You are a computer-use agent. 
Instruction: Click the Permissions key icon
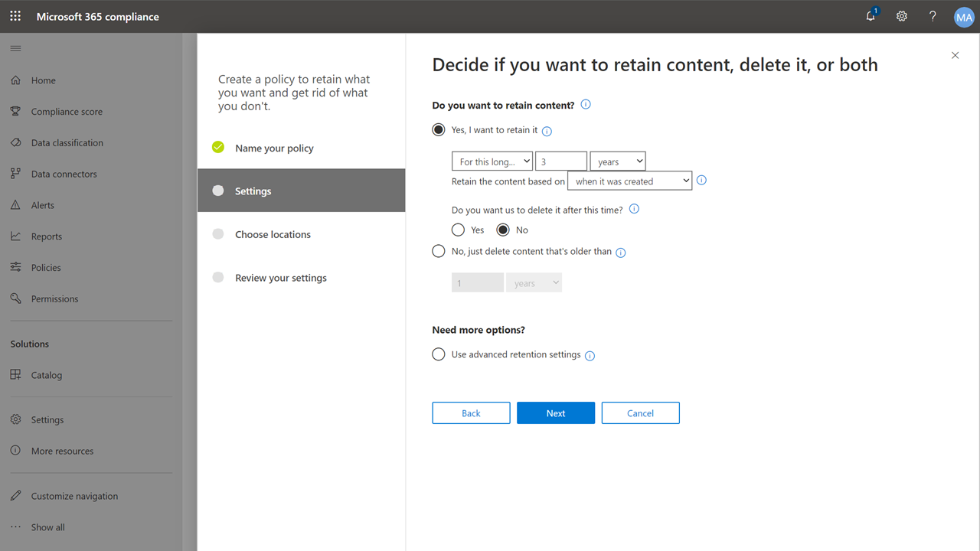coord(15,298)
